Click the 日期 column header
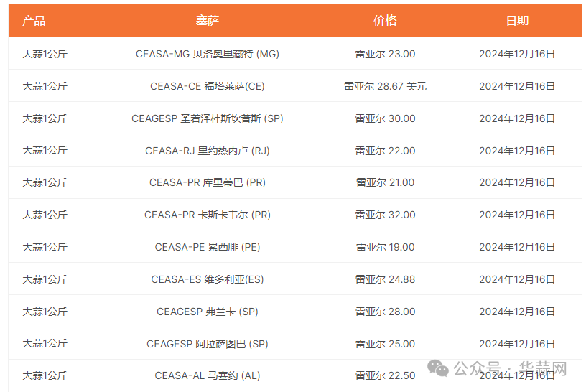Image resolution: width=586 pixels, height=392 pixels. (517, 21)
